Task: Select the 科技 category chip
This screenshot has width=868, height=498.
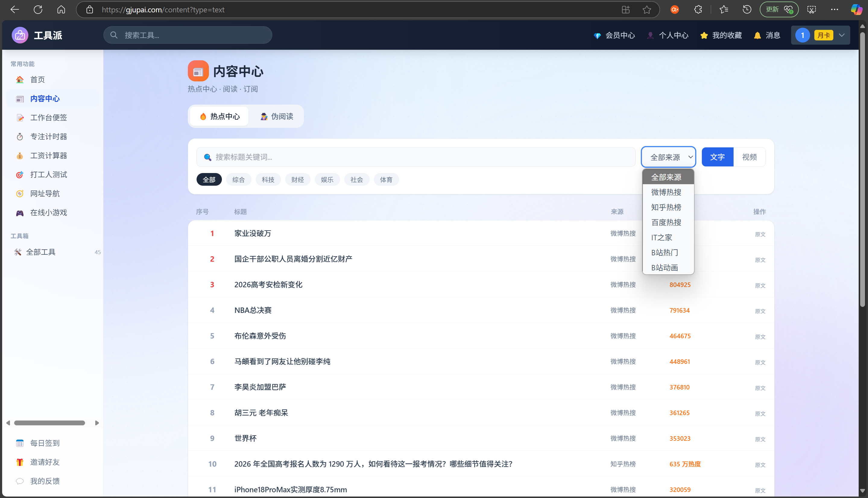Action: [x=268, y=180]
